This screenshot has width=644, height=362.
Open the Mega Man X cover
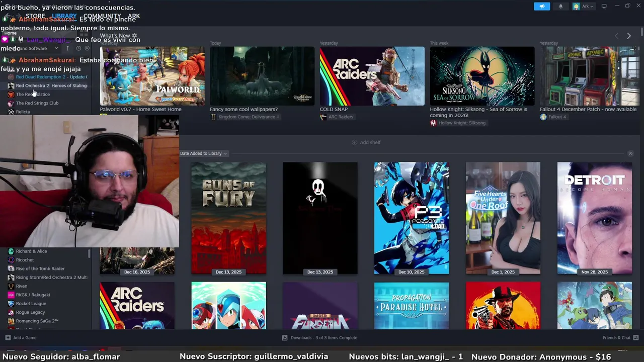click(x=228, y=306)
